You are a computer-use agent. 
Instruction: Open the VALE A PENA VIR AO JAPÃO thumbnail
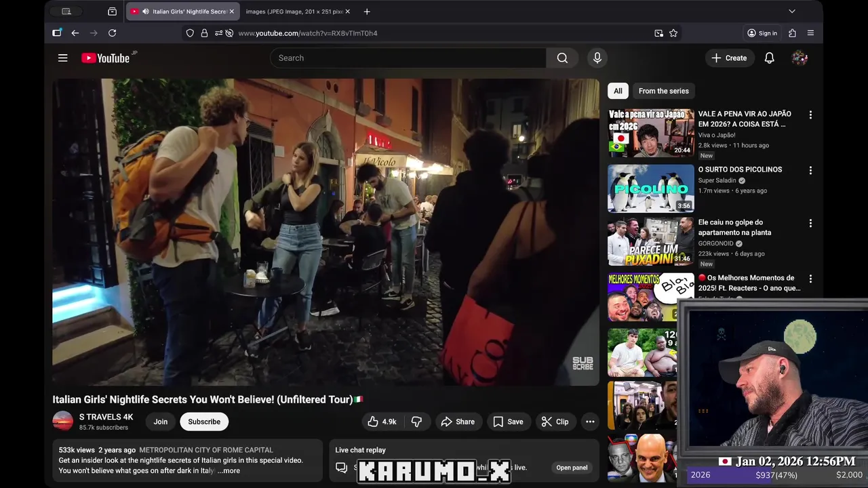651,133
